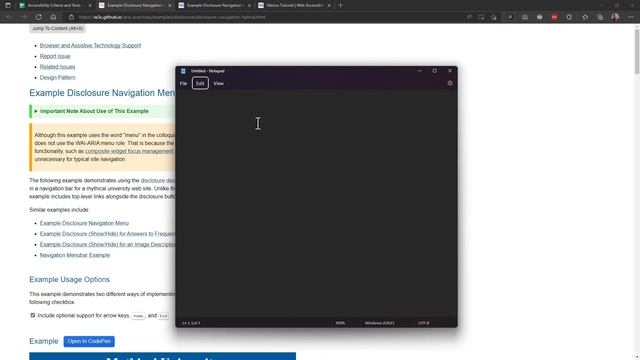Open Notepad View menu

click(x=218, y=83)
